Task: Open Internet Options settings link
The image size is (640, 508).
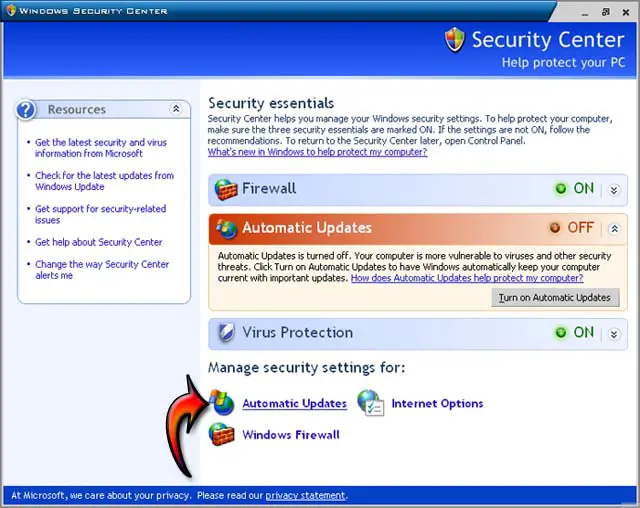Action: [437, 403]
